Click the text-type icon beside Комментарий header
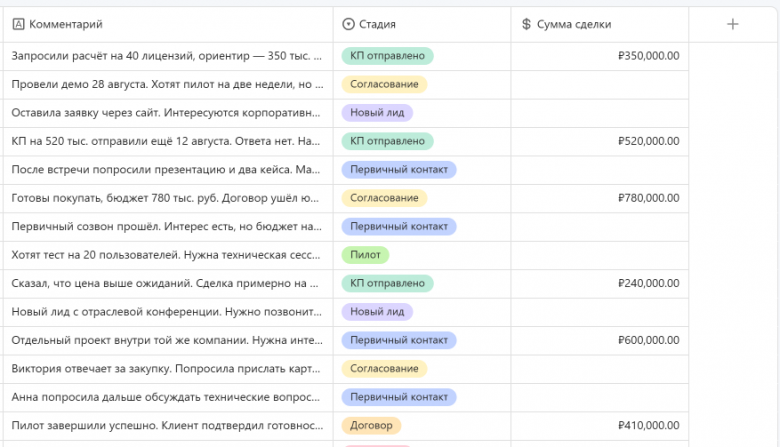Screen dimensions: 780x447 pyautogui.click(x=18, y=24)
